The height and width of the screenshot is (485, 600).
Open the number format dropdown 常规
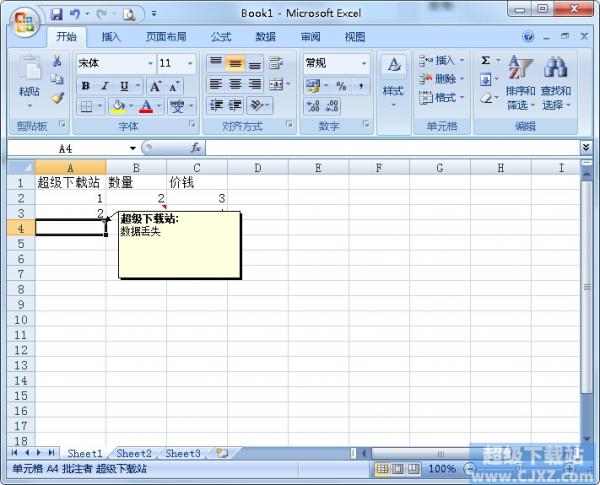(336, 63)
